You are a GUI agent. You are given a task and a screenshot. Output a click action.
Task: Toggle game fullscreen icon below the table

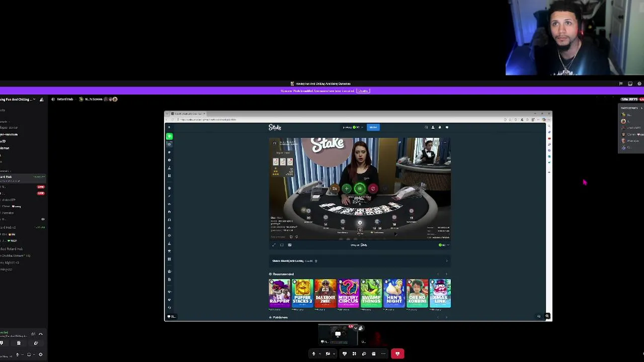pos(274,245)
